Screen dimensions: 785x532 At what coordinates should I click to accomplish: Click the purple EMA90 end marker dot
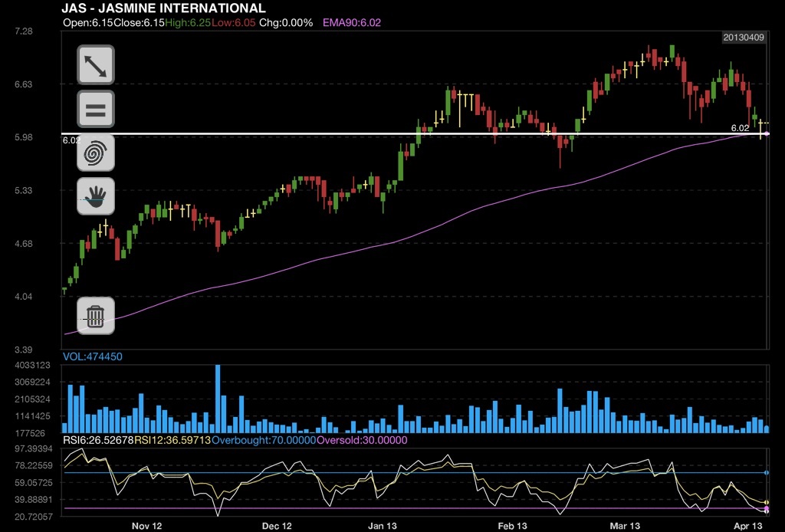click(x=767, y=133)
